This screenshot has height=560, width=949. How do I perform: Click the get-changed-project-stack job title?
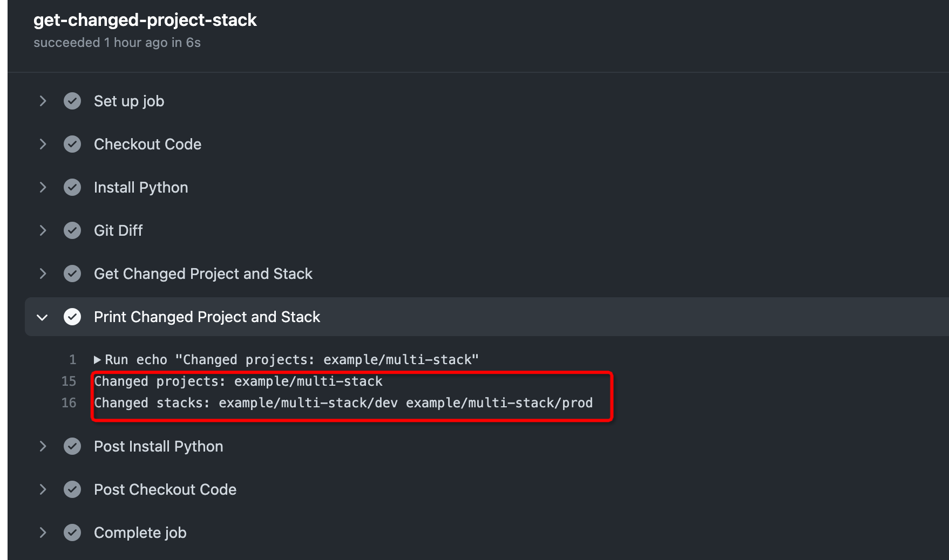point(145,20)
